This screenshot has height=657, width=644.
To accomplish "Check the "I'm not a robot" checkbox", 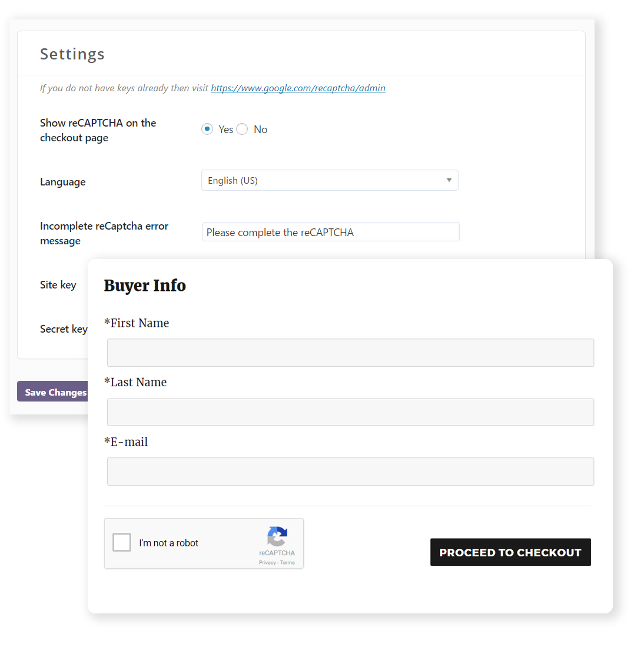I will [122, 542].
